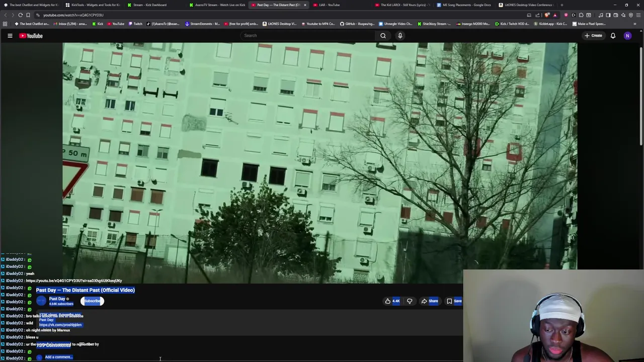The height and width of the screenshot is (362, 644).
Task: Switch to KickTools Widgets and Tools tab
Action: coord(92,5)
